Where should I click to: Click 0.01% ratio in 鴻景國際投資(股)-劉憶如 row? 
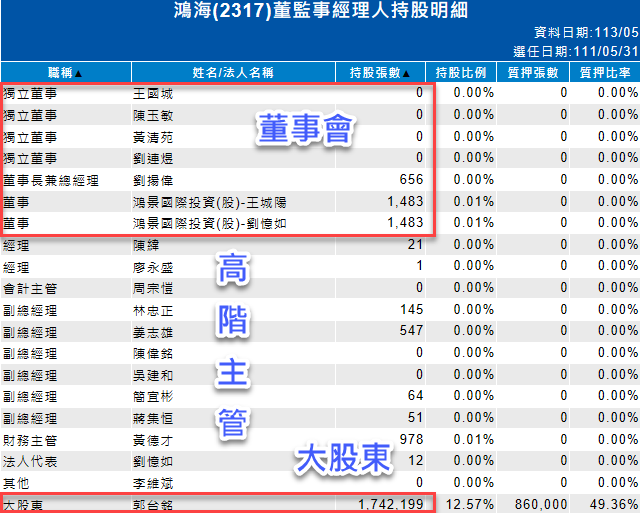point(473,223)
